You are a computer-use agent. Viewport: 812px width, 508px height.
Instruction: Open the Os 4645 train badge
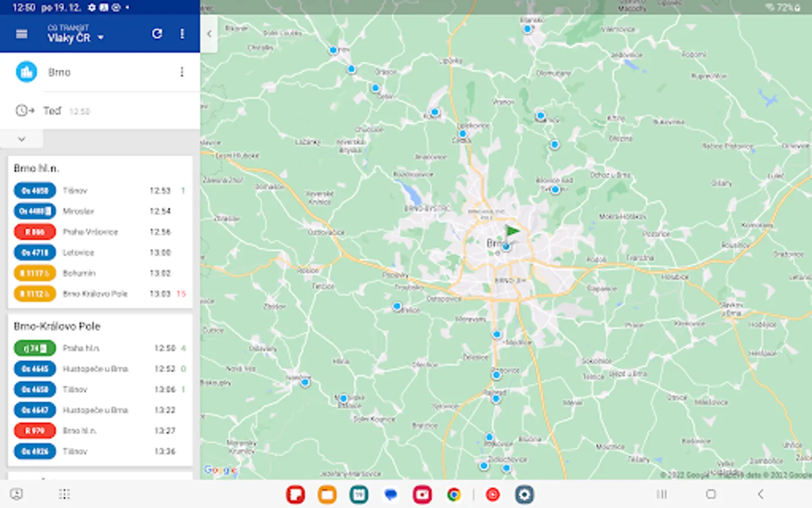[x=35, y=369]
